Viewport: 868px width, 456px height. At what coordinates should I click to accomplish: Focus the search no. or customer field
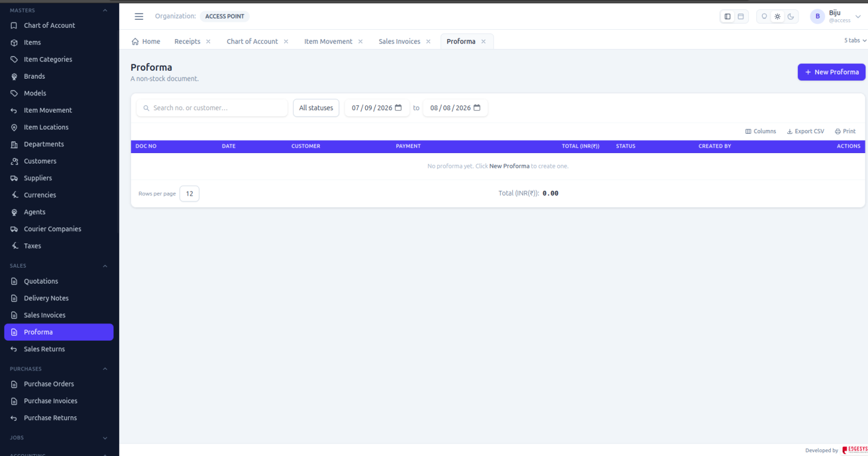click(x=212, y=108)
